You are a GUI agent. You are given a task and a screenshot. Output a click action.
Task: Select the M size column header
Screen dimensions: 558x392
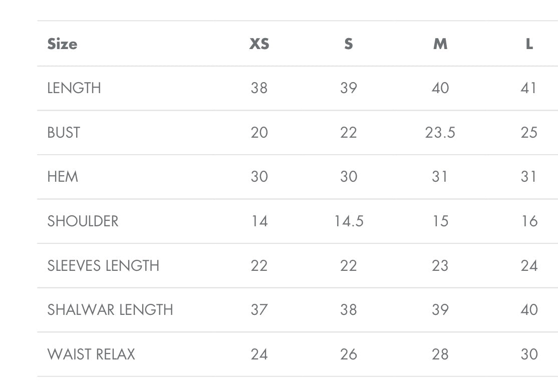440,44
